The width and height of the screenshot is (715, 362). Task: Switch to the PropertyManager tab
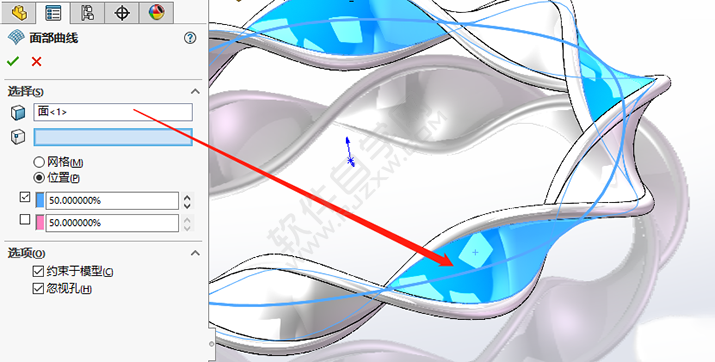tap(53, 13)
